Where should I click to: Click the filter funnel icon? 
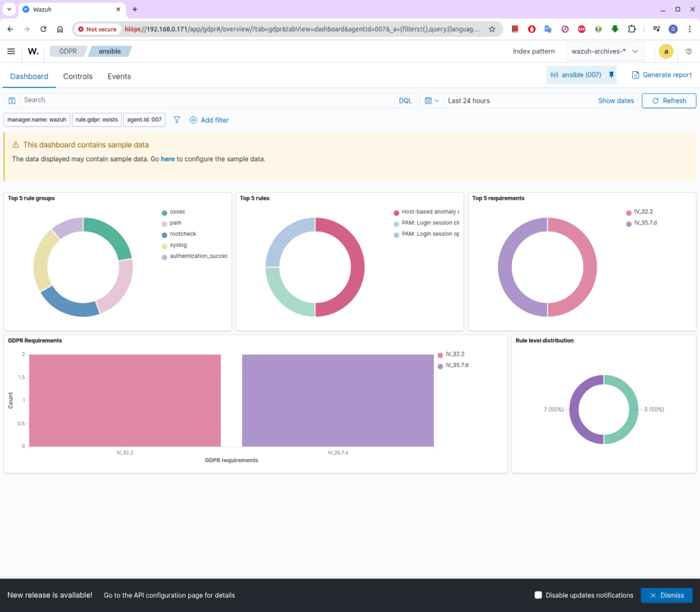tap(177, 120)
